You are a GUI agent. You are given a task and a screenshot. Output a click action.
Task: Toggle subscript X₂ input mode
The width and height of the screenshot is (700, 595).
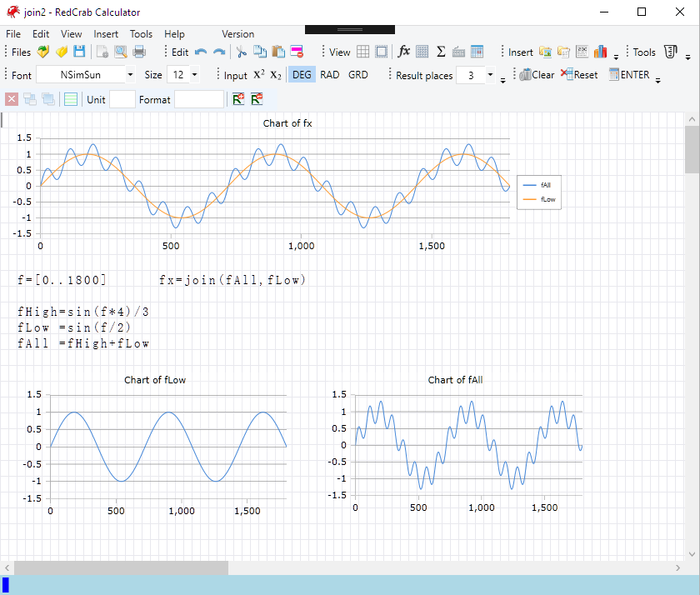point(276,75)
